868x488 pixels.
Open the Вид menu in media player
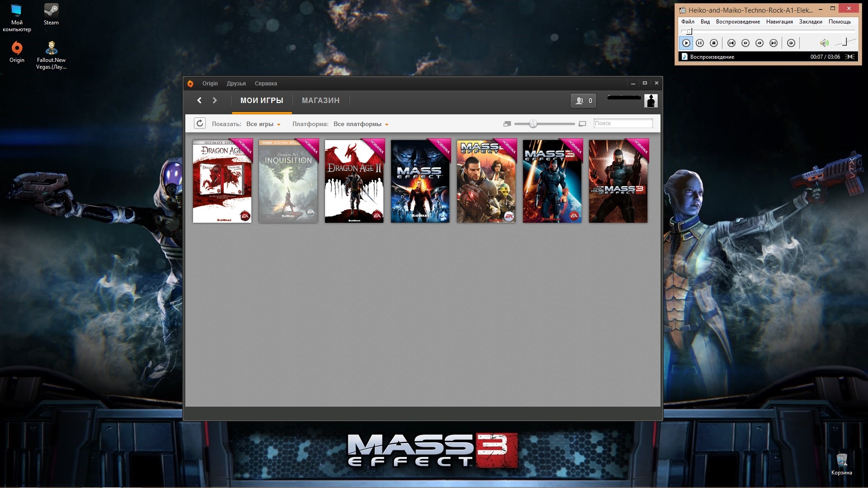705,22
